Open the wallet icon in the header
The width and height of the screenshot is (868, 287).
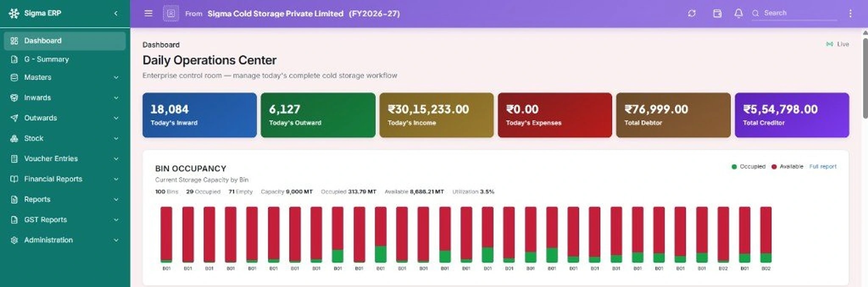pyautogui.click(x=717, y=14)
